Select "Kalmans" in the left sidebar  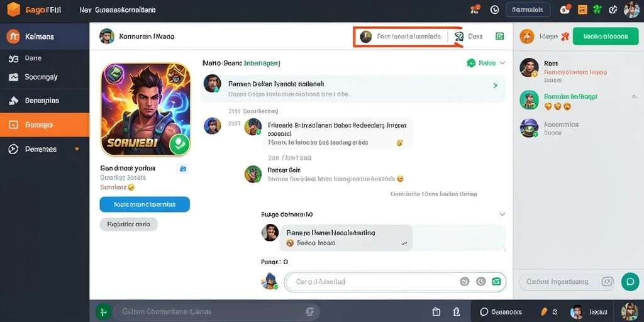pos(45,36)
